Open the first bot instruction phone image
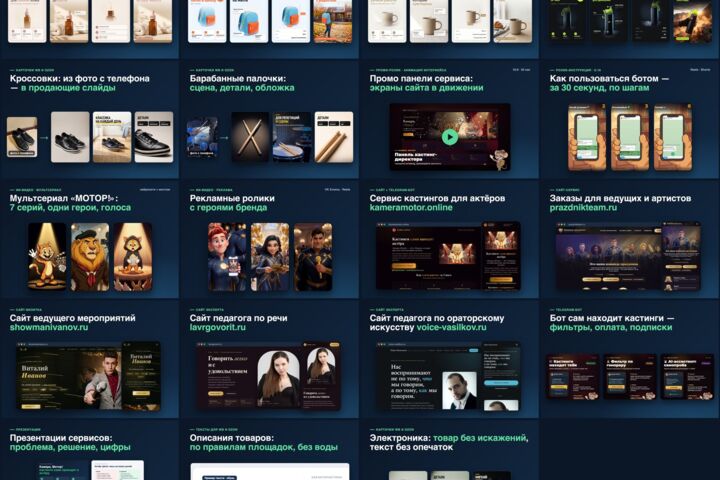This screenshot has height=480, width=720. [x=587, y=137]
